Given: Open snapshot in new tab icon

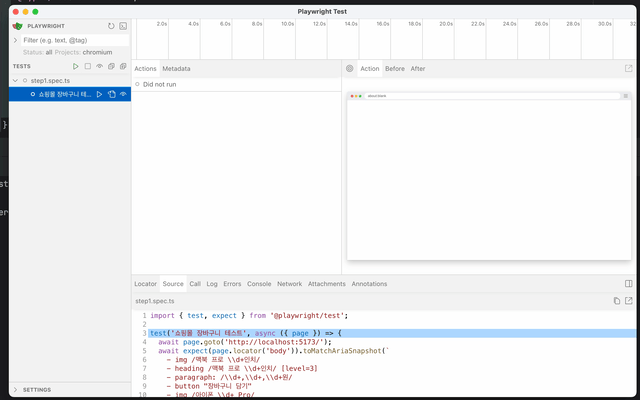Looking at the screenshot, I should [x=629, y=69].
